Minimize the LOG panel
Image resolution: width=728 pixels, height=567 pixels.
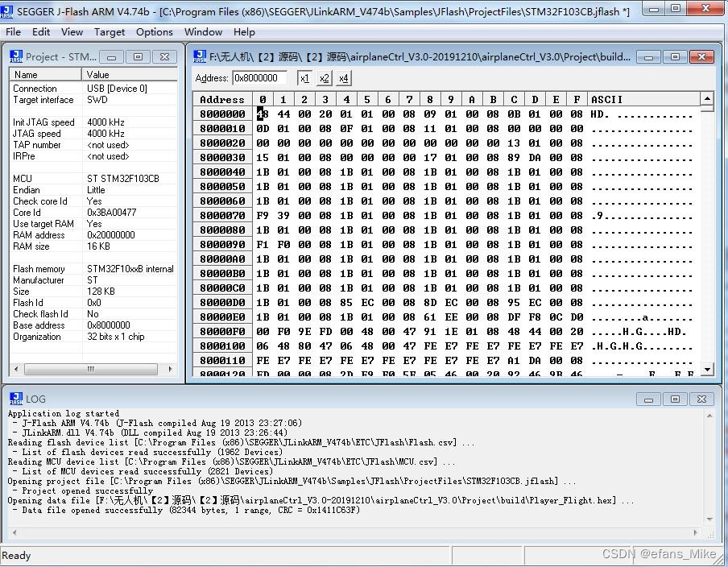(x=648, y=399)
